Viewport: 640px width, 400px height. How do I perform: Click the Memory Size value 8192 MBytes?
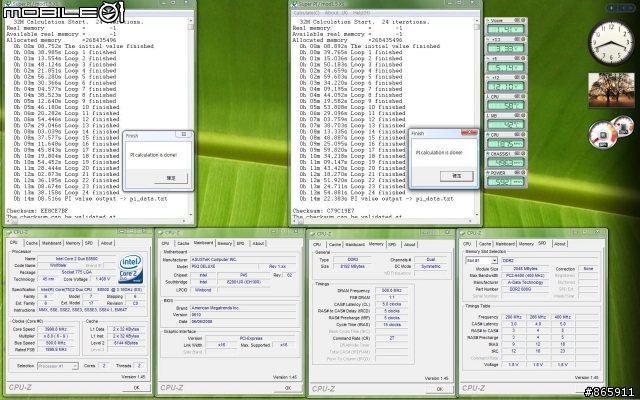pos(352,266)
